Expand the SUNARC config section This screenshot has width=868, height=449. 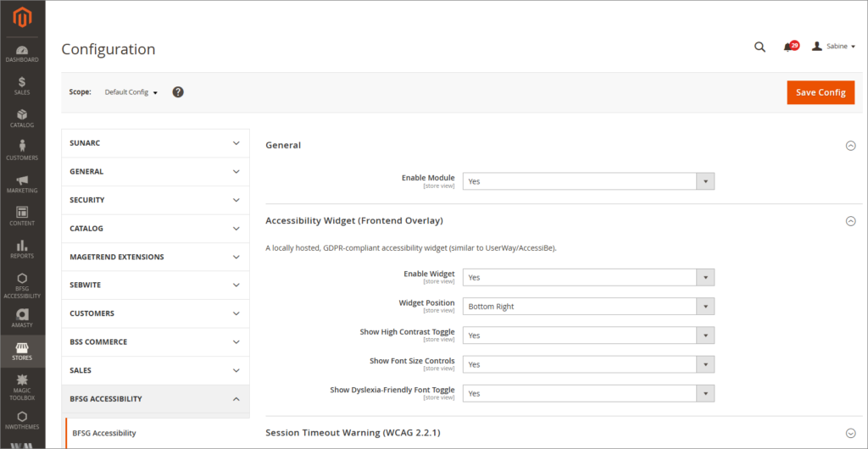tap(156, 143)
